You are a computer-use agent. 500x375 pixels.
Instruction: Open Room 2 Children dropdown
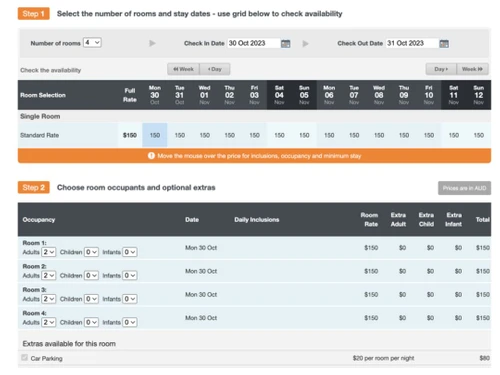tap(91, 275)
